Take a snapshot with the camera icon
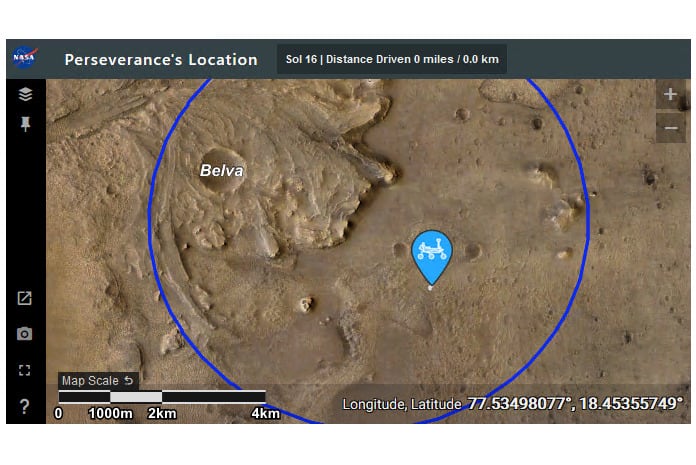696x465 pixels. coord(24,334)
